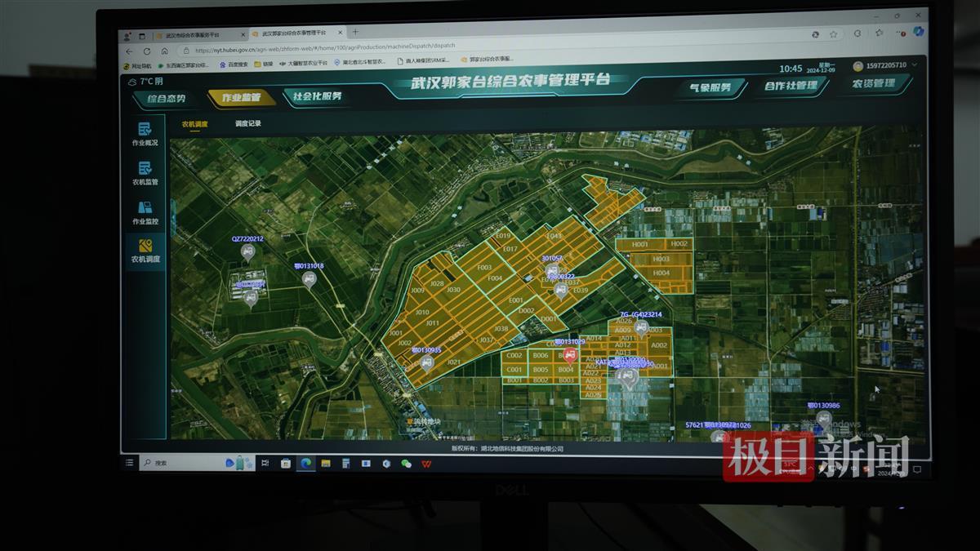980x551 pixels.
Task: Switch to the 调度记录 tab
Action: [x=248, y=124]
